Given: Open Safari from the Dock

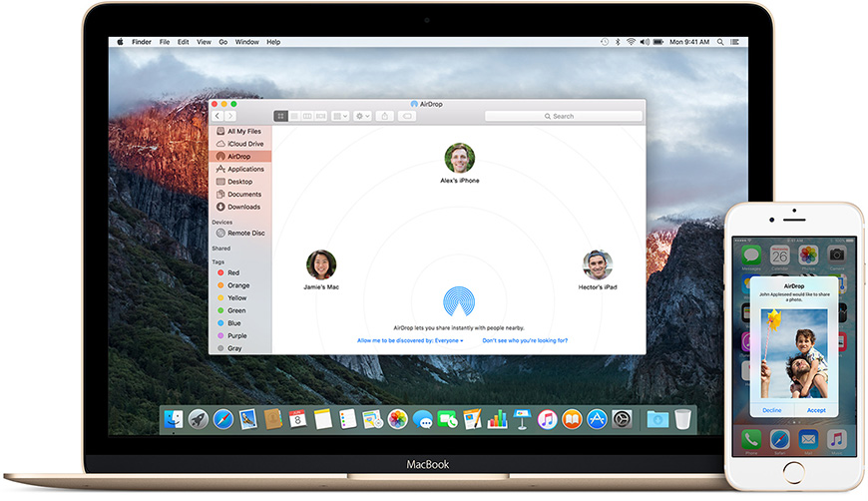Looking at the screenshot, I should (x=223, y=419).
